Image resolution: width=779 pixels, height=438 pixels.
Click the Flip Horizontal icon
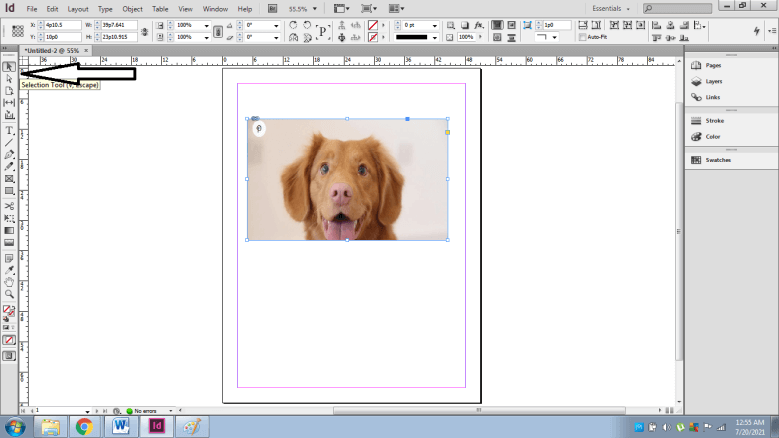(294, 37)
